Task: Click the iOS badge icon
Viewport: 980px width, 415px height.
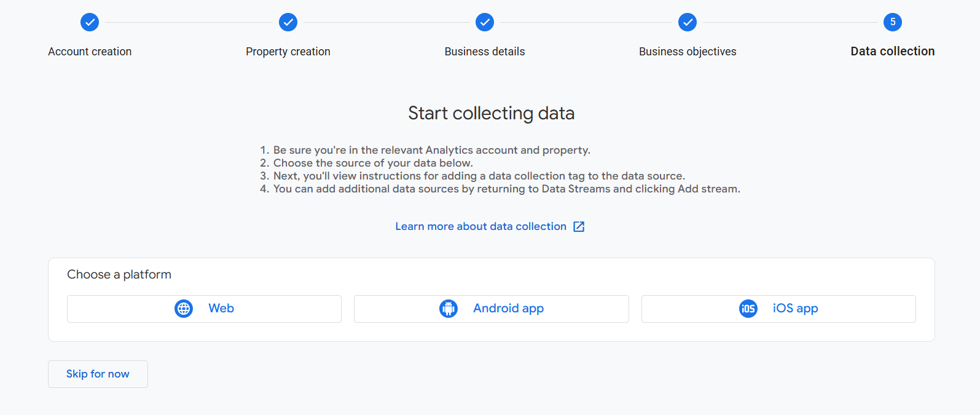Action: 748,309
